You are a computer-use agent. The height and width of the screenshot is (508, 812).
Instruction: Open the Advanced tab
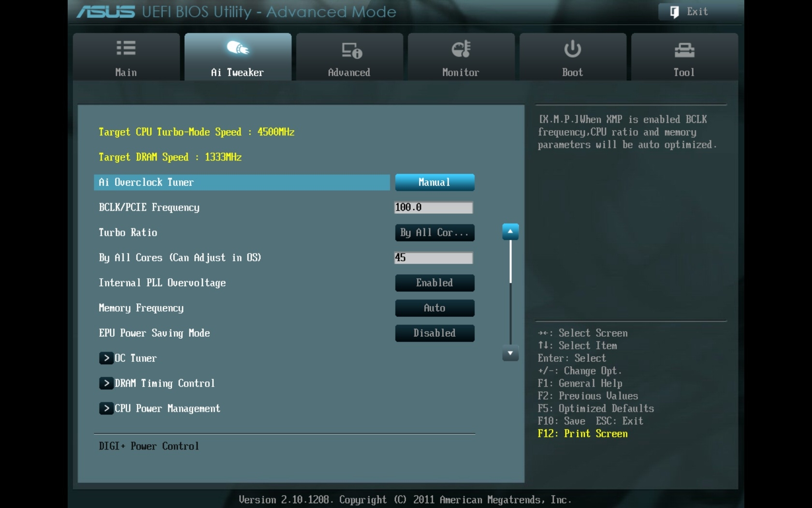(x=349, y=57)
